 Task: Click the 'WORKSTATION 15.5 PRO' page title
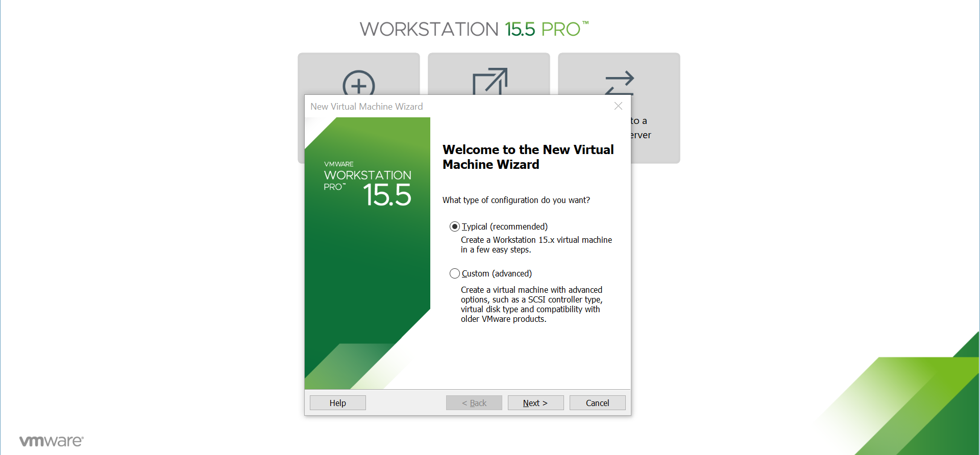point(474,29)
